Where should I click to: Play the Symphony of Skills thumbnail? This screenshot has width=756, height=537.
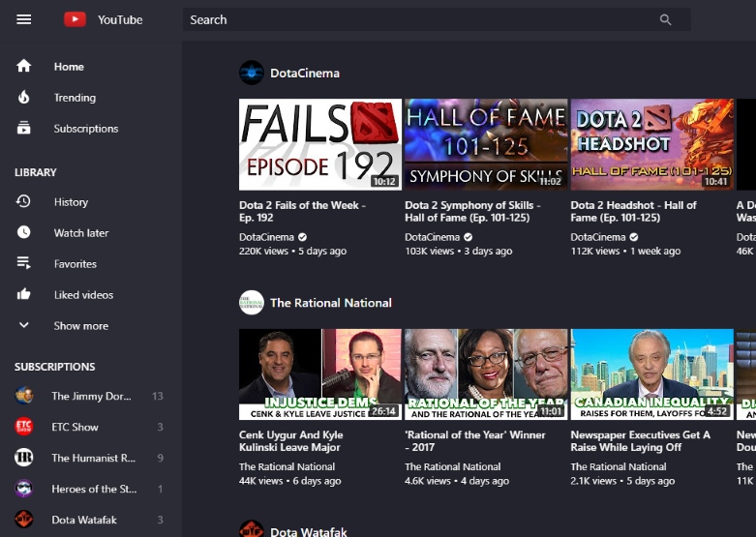pyautogui.click(x=486, y=144)
